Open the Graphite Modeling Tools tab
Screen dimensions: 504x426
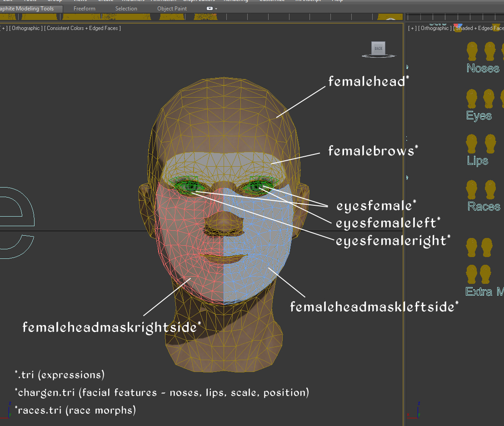27,9
